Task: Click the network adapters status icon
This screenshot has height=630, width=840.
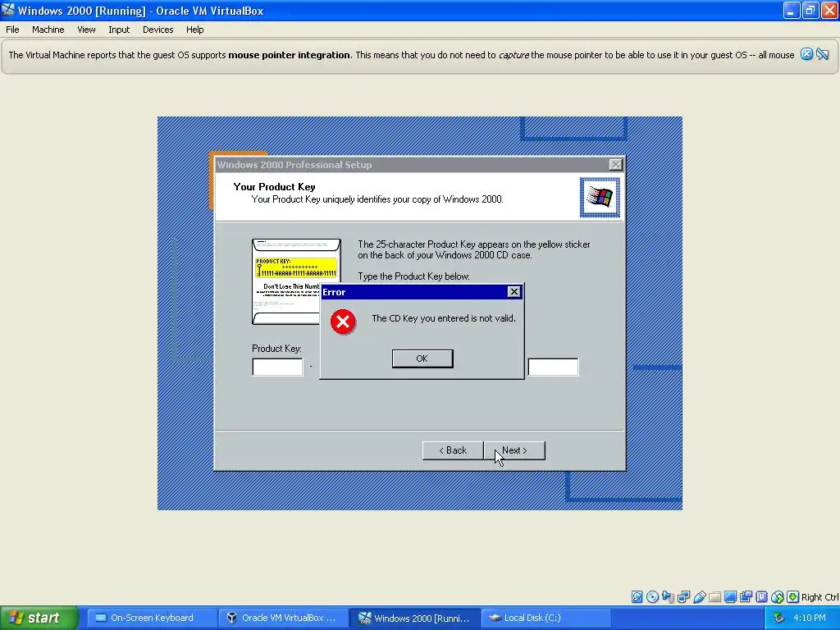Action: 683,597
